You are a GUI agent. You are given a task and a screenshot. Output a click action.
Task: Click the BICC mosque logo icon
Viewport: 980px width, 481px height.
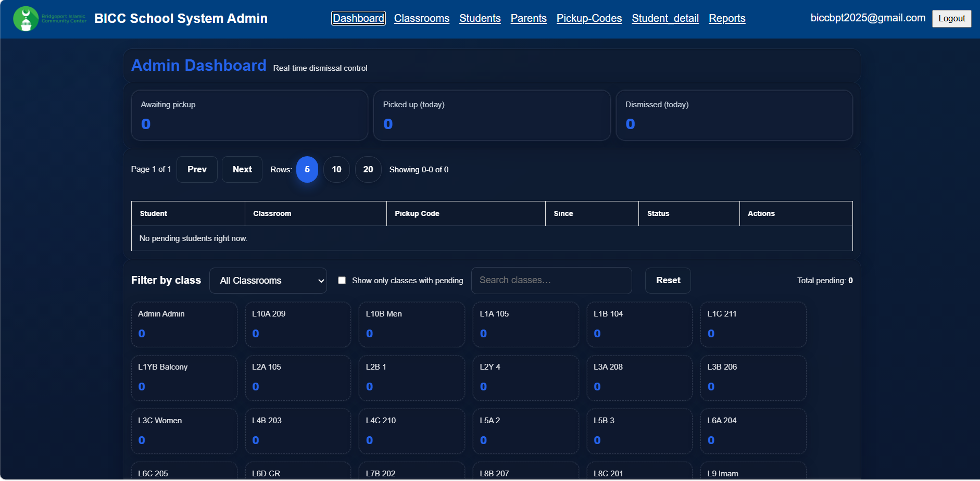[x=26, y=18]
